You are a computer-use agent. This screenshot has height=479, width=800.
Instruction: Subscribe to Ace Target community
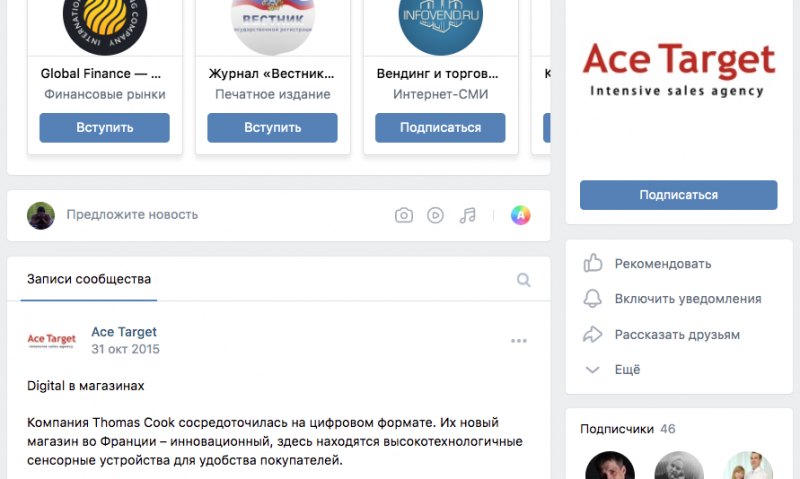tap(679, 195)
